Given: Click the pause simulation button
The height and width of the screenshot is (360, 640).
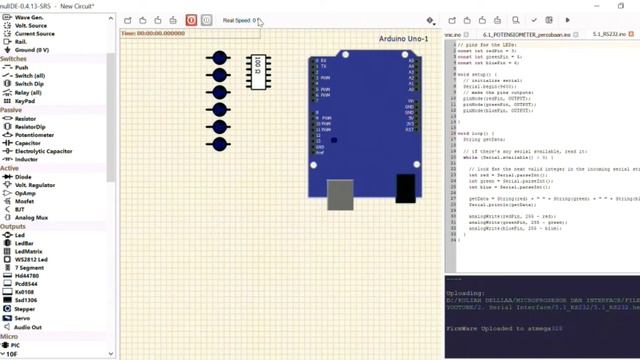Looking at the screenshot, I should click(207, 20).
